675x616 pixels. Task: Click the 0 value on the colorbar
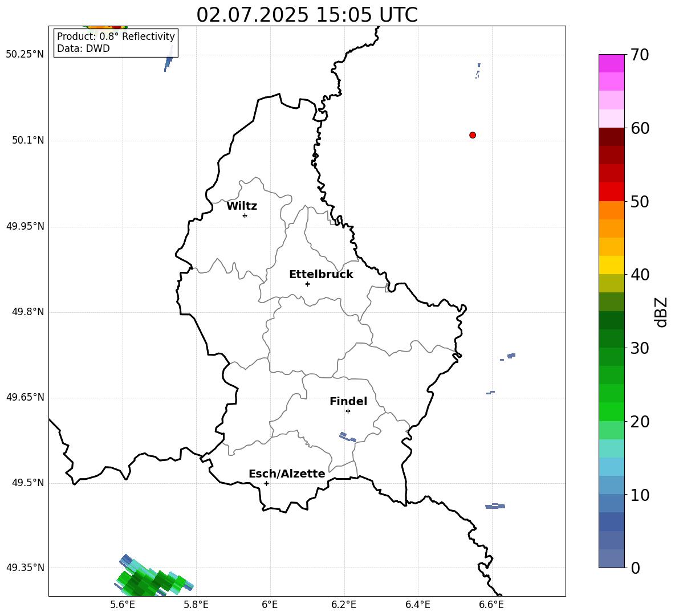click(x=635, y=568)
